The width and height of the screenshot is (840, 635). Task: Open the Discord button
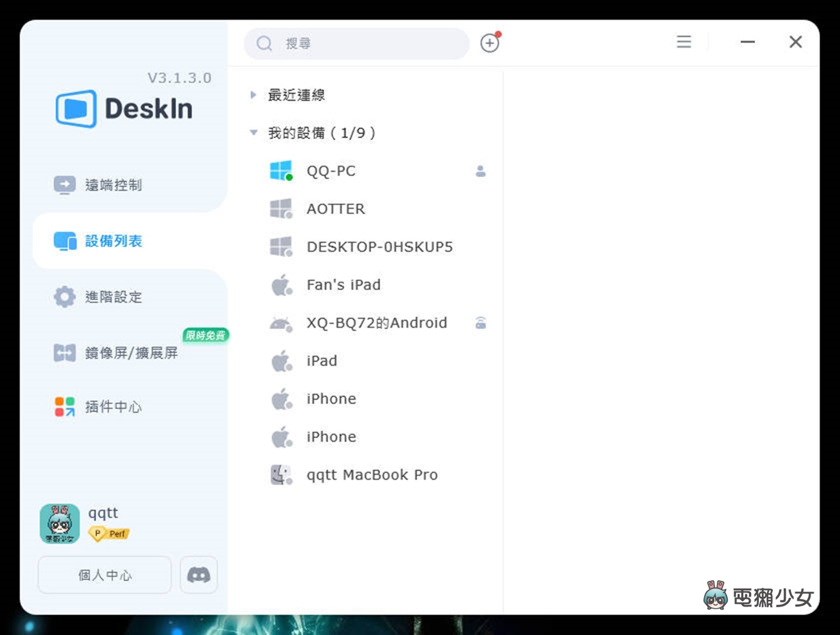pyautogui.click(x=199, y=575)
